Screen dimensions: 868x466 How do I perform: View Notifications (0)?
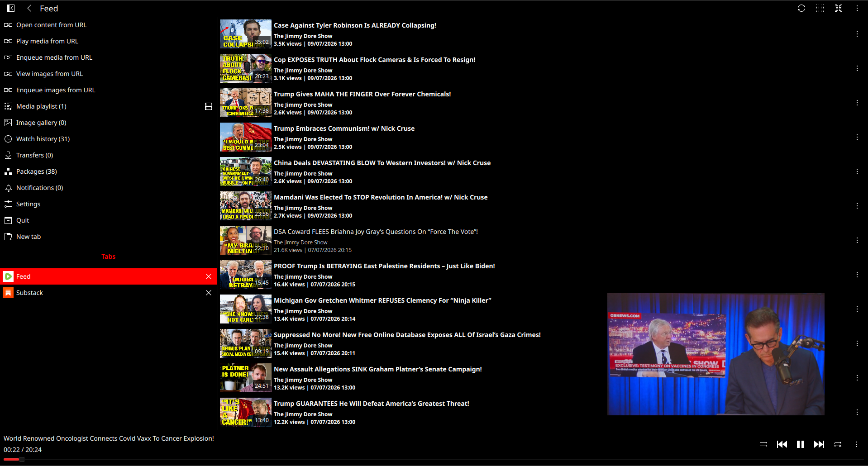pos(109,188)
